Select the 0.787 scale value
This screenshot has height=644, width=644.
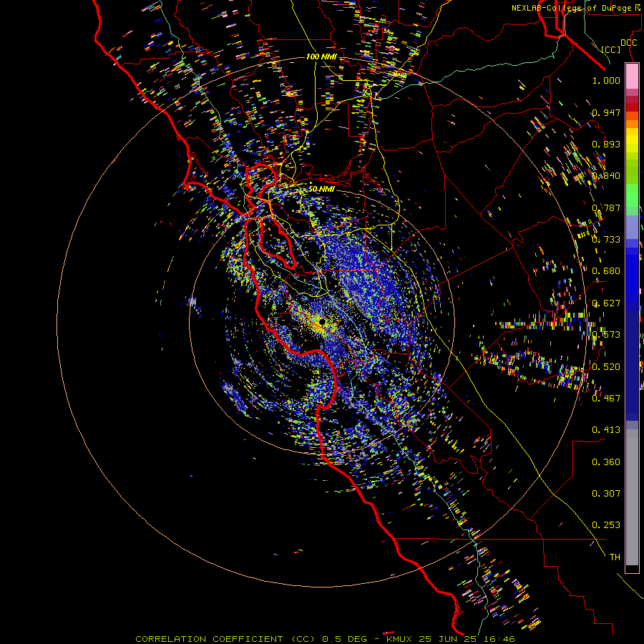tap(606, 208)
